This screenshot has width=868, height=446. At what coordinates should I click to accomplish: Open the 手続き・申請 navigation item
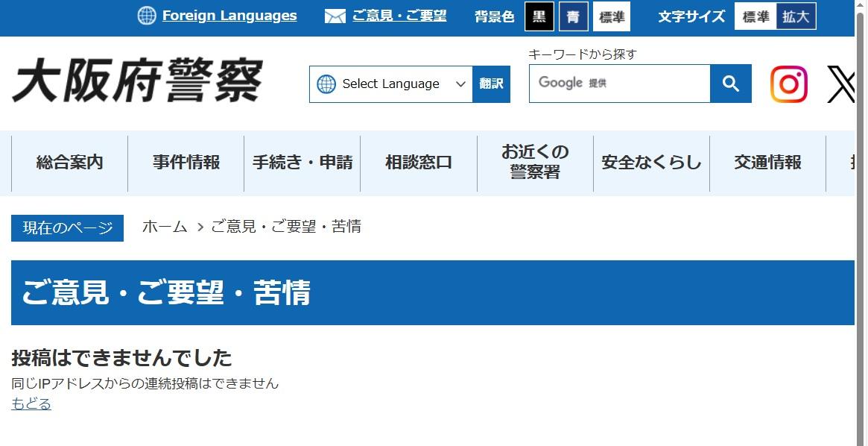(x=302, y=163)
